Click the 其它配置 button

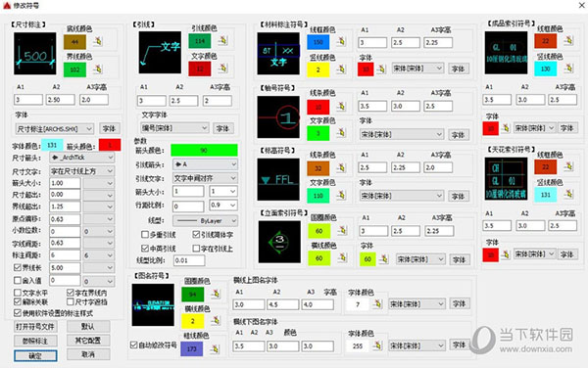pos(88,341)
